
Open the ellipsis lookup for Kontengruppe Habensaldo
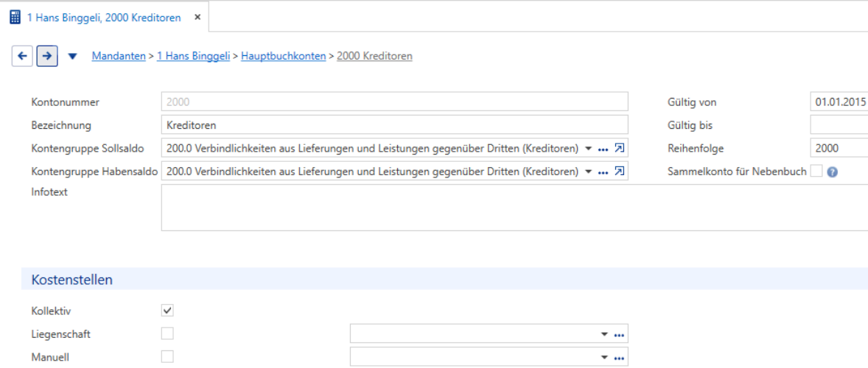pos(603,172)
